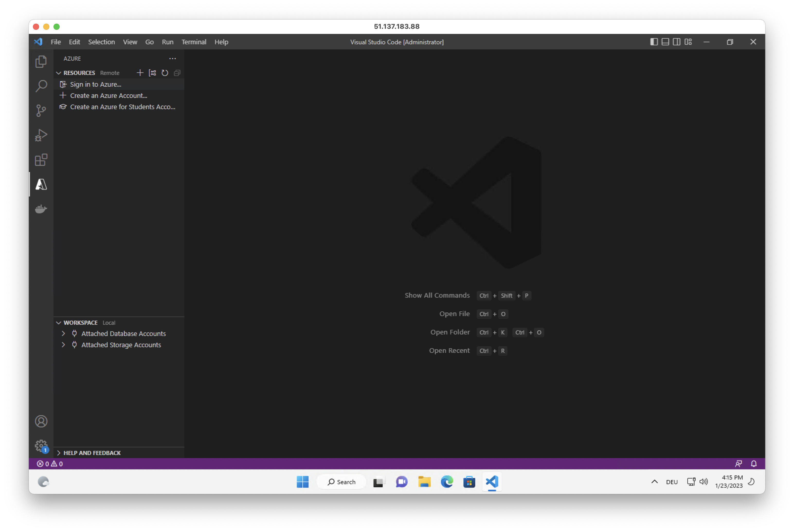Click Sign in to Azure
Screen dimensions: 794x532
click(x=95, y=85)
